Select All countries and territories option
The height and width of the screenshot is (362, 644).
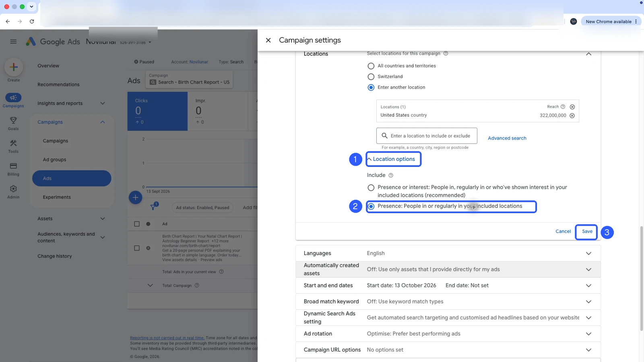[371, 66]
